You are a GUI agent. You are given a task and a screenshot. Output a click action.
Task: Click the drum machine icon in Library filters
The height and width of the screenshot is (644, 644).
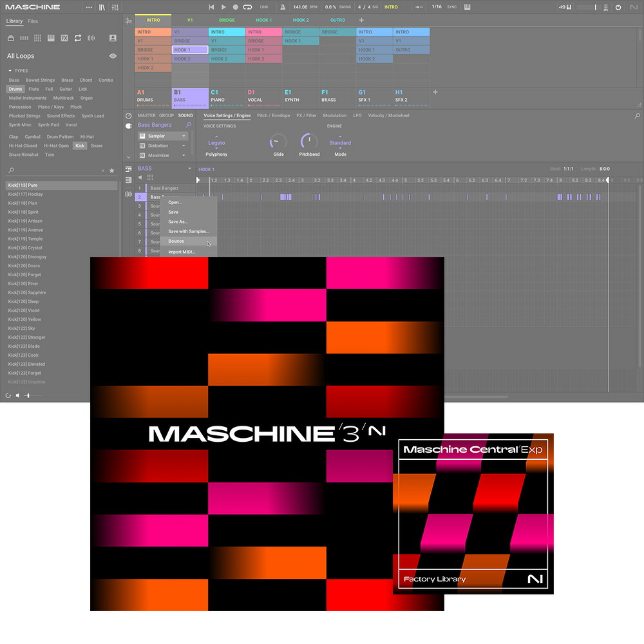(x=11, y=38)
